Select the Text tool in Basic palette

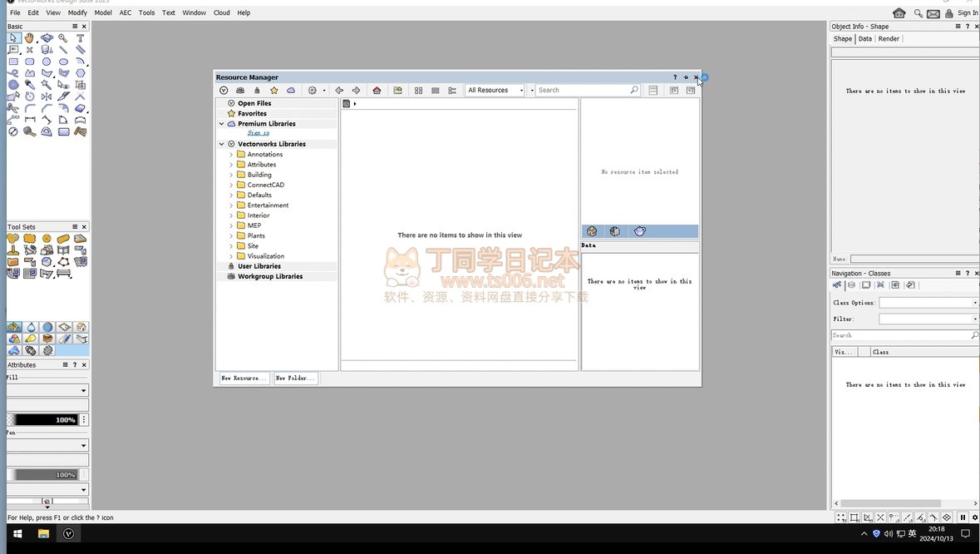pyautogui.click(x=80, y=38)
